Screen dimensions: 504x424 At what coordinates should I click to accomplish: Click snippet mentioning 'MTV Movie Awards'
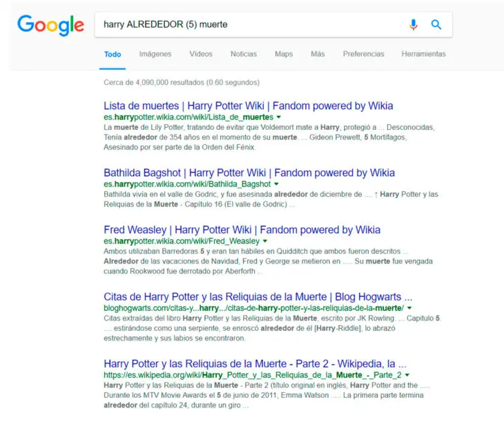click(x=266, y=395)
